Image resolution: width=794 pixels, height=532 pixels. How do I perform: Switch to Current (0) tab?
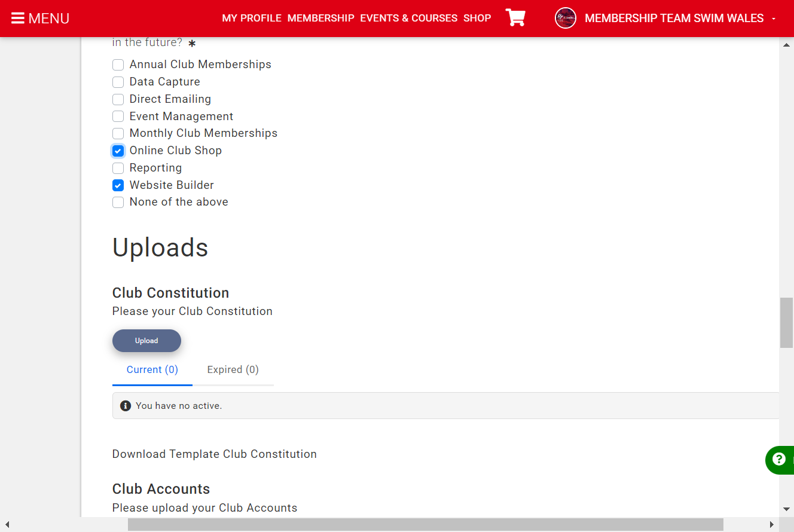[x=152, y=369]
